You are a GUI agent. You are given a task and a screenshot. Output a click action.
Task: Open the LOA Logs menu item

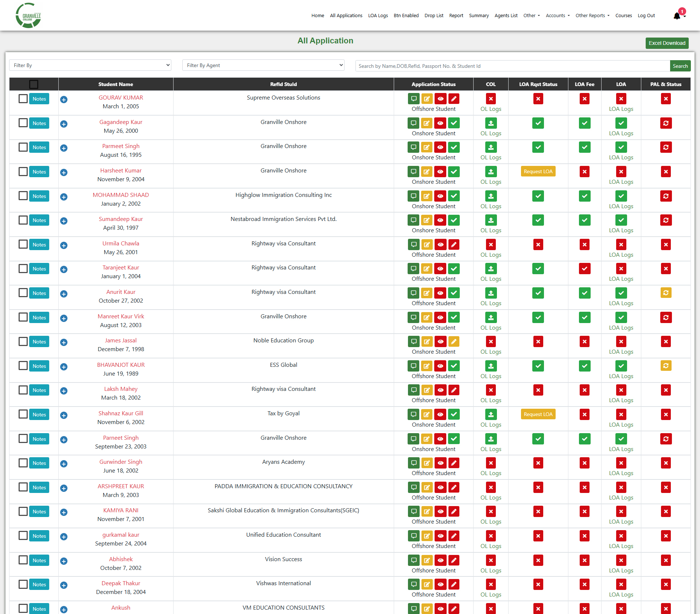tap(378, 16)
